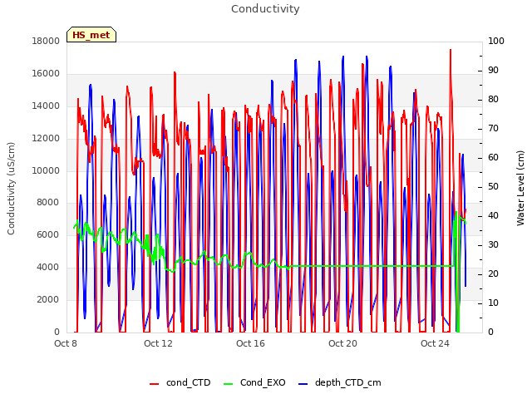The width and height of the screenshot is (532, 399).
Task: Click the 10000 left axis label
Action: (46, 170)
